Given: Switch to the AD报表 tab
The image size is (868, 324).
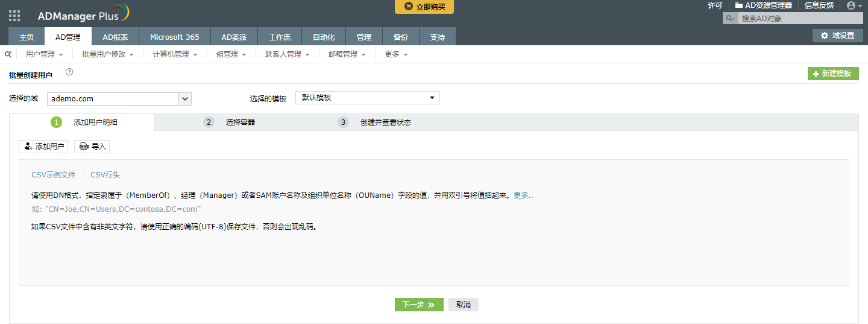Looking at the screenshot, I should coord(115,37).
